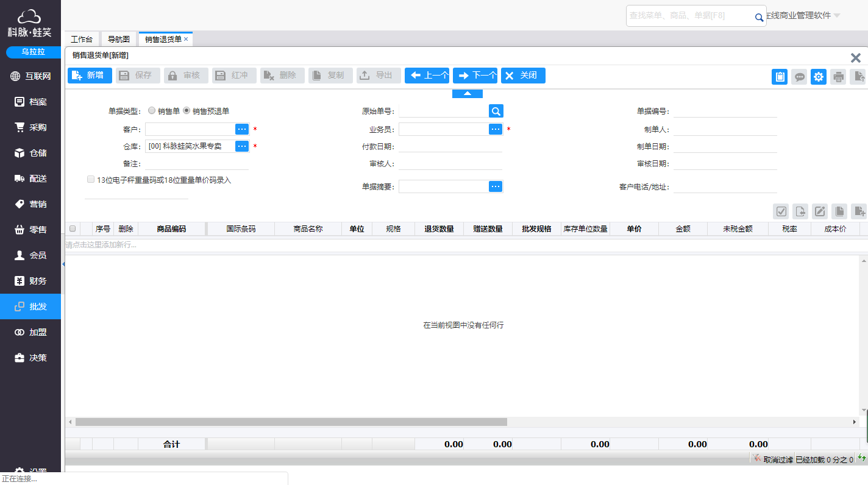Enable 13位电子秤重量码 checkbox
This screenshot has height=485, width=868.
coord(91,180)
